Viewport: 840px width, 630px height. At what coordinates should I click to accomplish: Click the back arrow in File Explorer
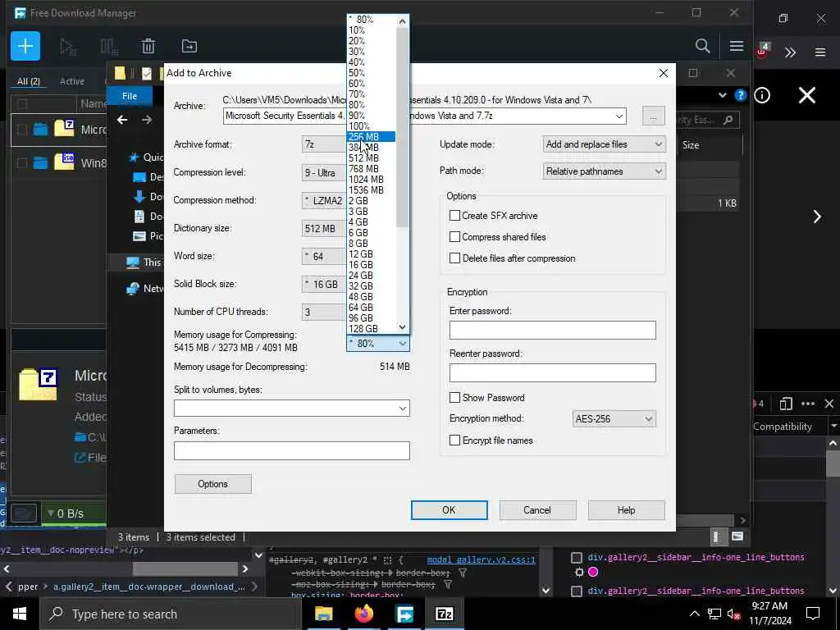pyautogui.click(x=122, y=120)
